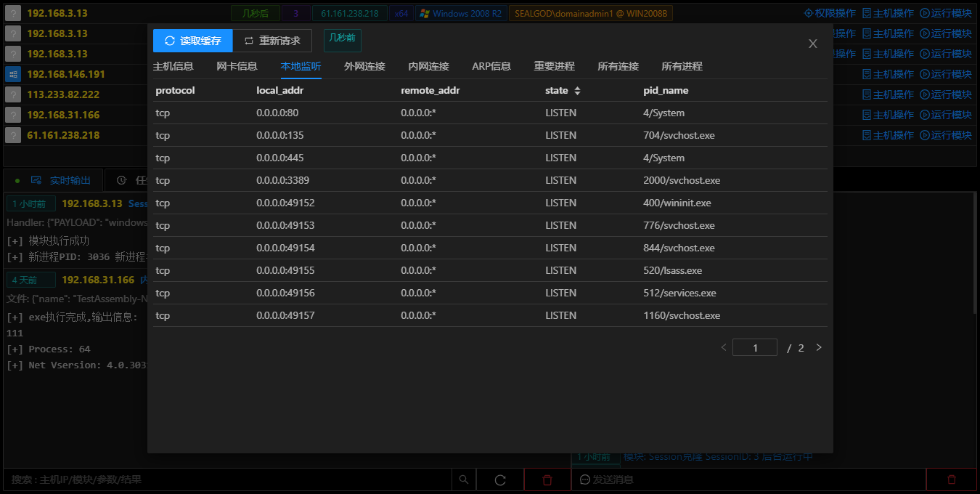
Task: Click the 2000/svchost.exe process cell
Action: 682,180
